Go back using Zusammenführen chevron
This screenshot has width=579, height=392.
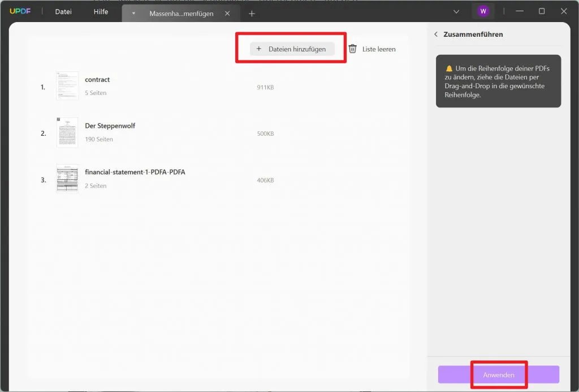(x=436, y=35)
